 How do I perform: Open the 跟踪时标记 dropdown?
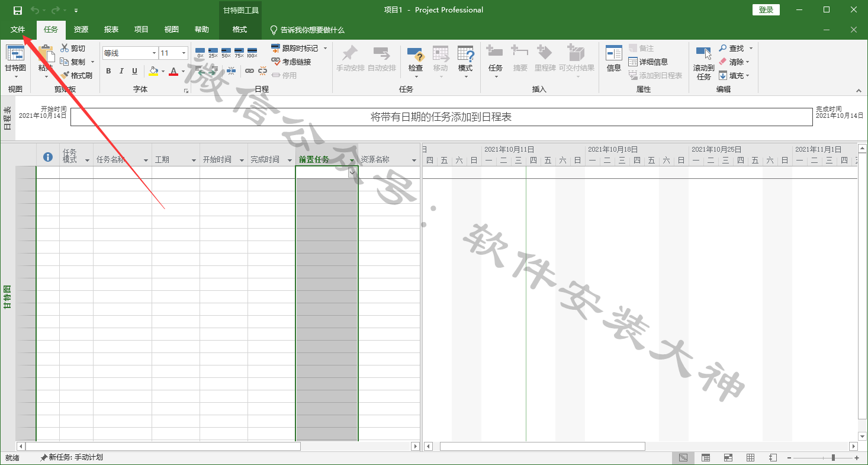click(x=325, y=48)
